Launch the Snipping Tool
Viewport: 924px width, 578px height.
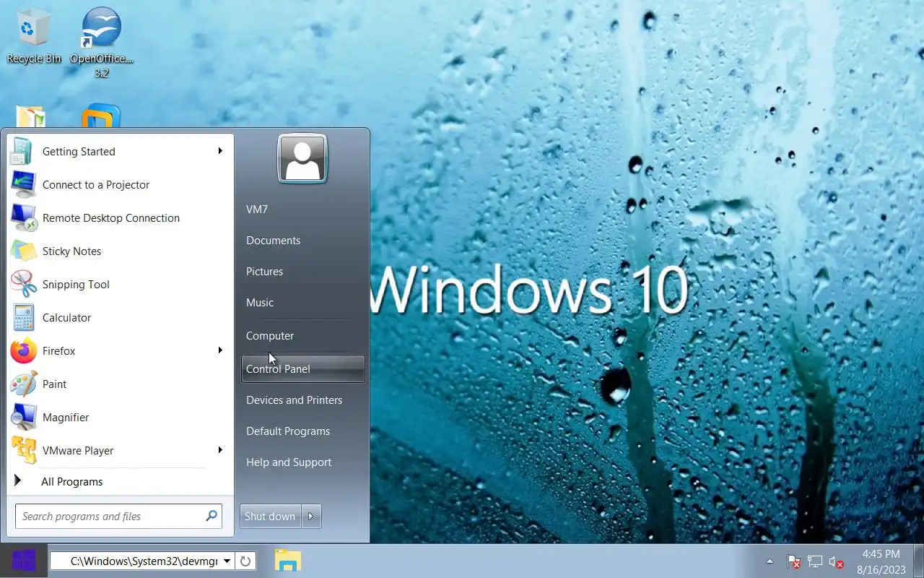pos(120,284)
